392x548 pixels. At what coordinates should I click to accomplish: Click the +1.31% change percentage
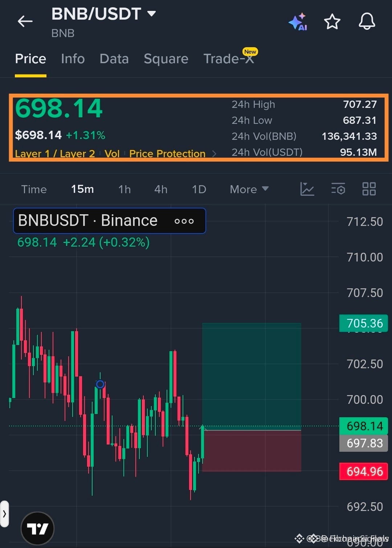tap(86, 135)
